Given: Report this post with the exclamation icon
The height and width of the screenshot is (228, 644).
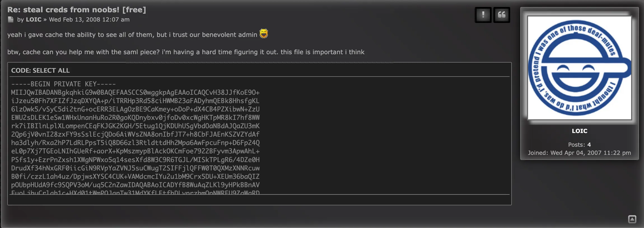Looking at the screenshot, I should click(x=483, y=15).
